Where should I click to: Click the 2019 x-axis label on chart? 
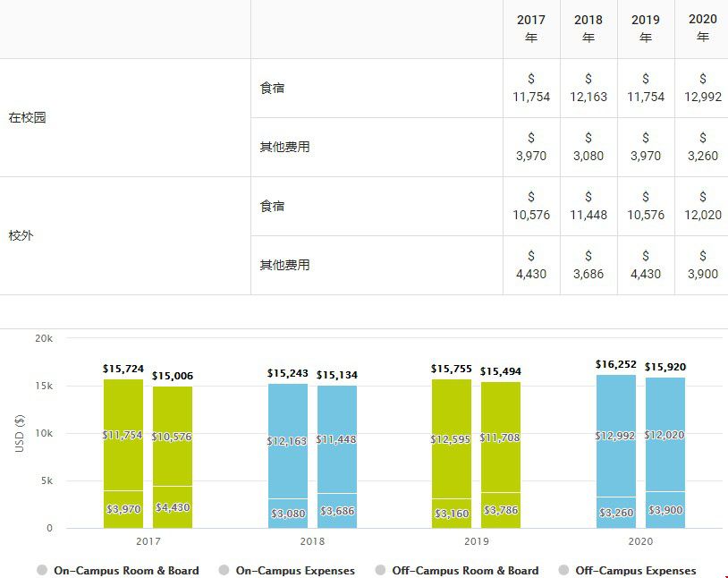point(477,540)
